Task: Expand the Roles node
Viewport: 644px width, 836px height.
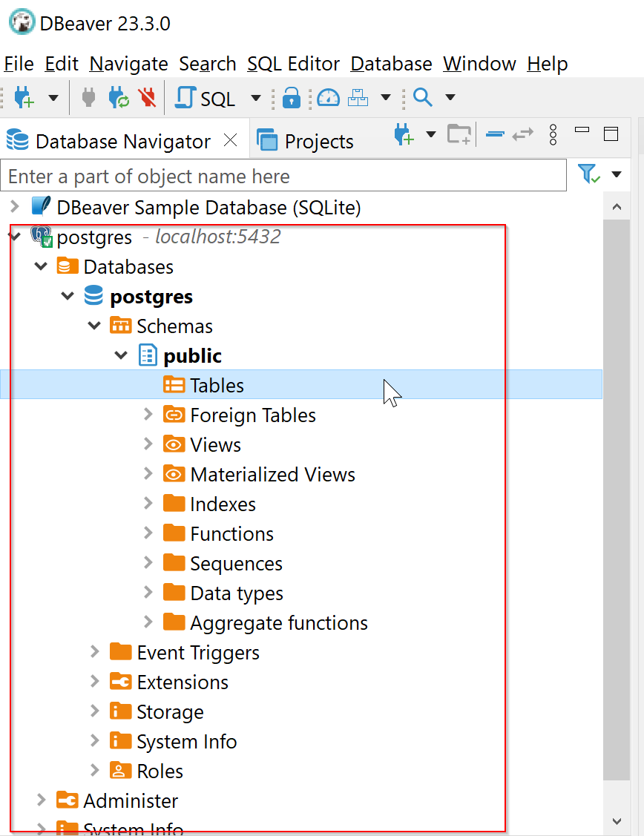Action: (x=95, y=770)
